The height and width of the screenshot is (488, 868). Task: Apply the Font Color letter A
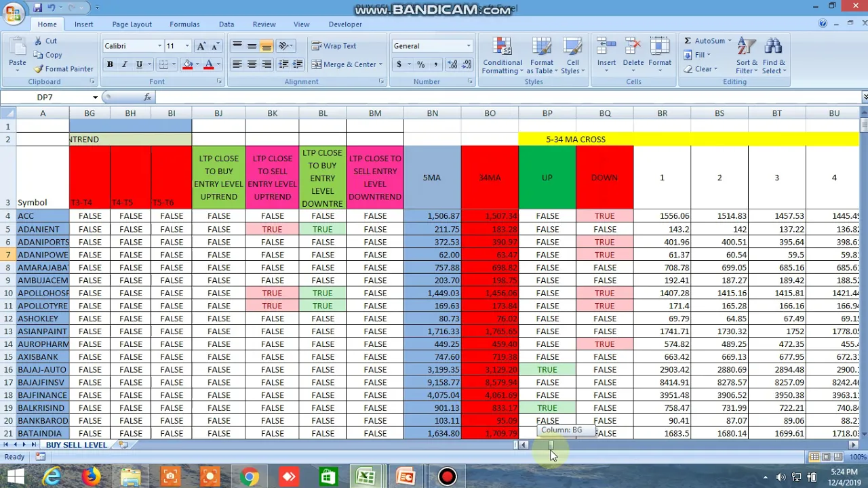[209, 64]
